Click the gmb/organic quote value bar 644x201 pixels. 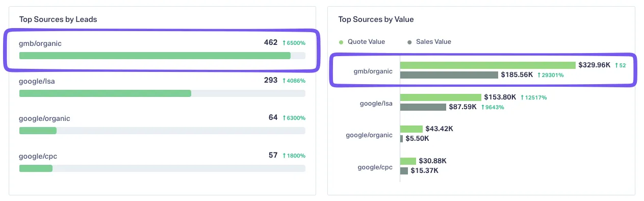pos(488,65)
